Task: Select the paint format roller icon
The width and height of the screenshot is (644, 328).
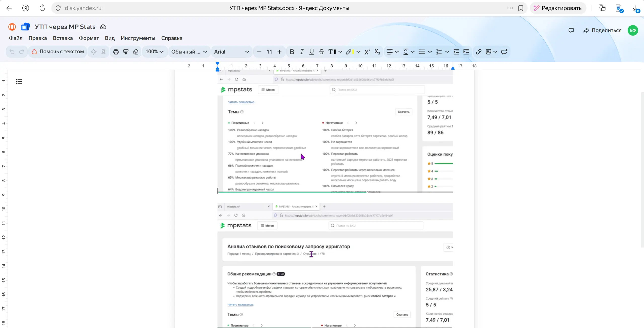Action: pos(126,52)
